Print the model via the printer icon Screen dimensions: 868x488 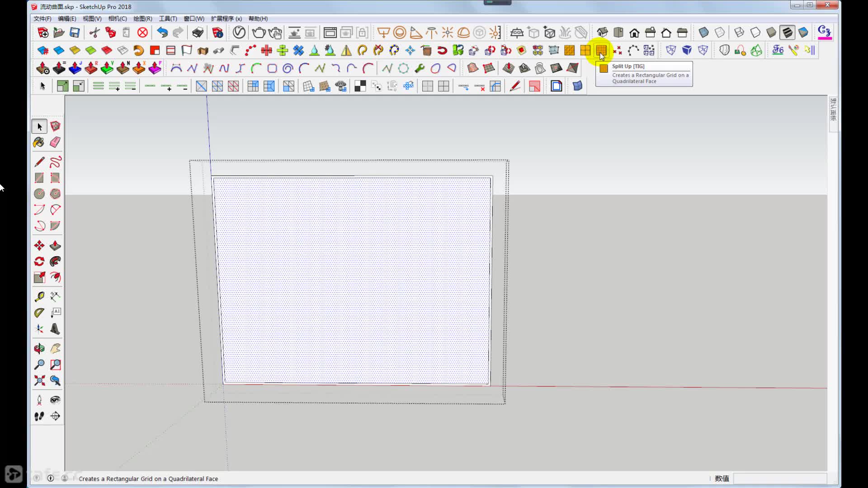198,33
